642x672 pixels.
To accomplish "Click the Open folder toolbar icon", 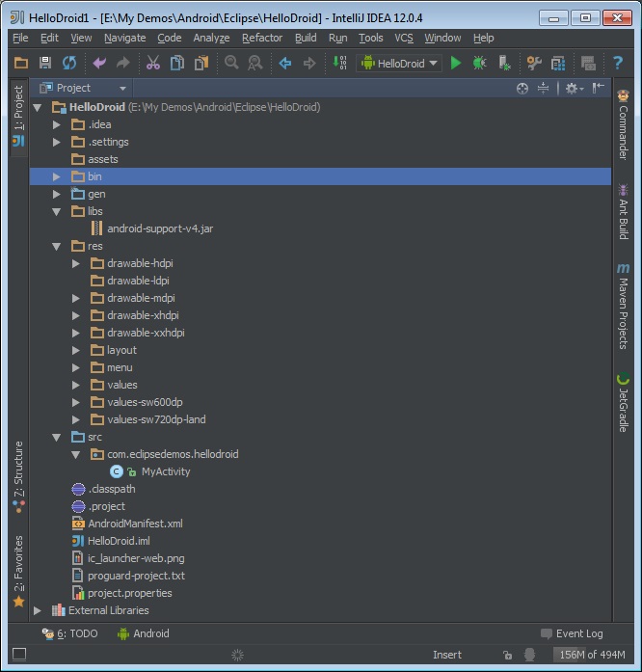I will [x=21, y=64].
